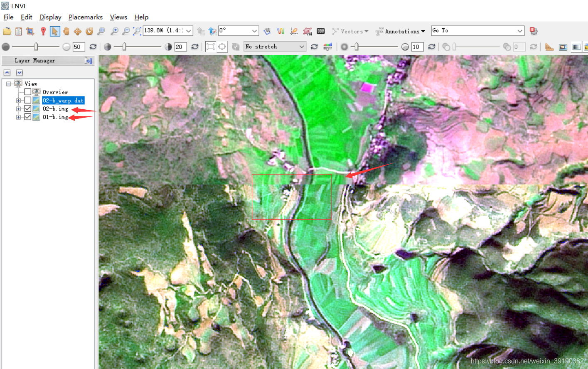Screen dimensions: 588x369
Task: Reset the contrast value of 20
Action: click(194, 47)
